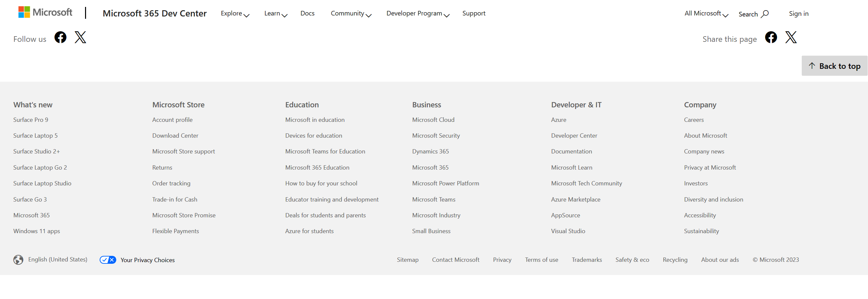The width and height of the screenshot is (868, 299).
Task: Open the Surface Laptop Go 2 link
Action: coord(40,167)
